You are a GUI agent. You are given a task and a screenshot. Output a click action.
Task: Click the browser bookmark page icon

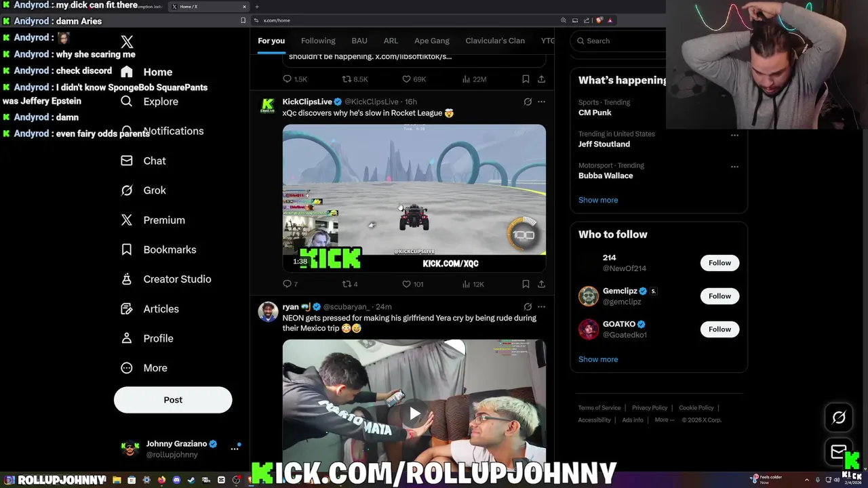[x=243, y=20]
